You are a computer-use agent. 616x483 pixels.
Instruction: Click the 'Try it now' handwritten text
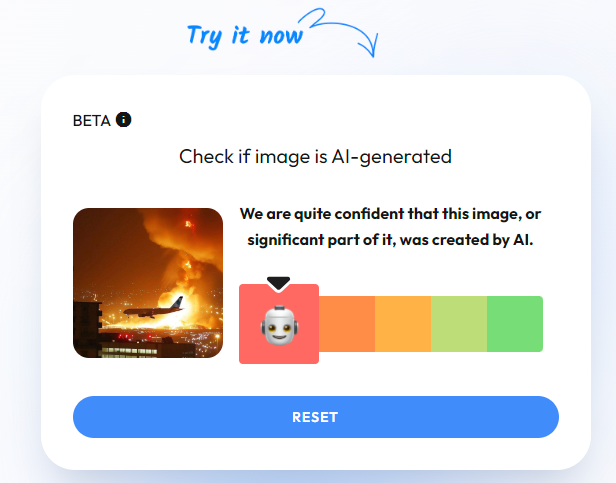[245, 36]
